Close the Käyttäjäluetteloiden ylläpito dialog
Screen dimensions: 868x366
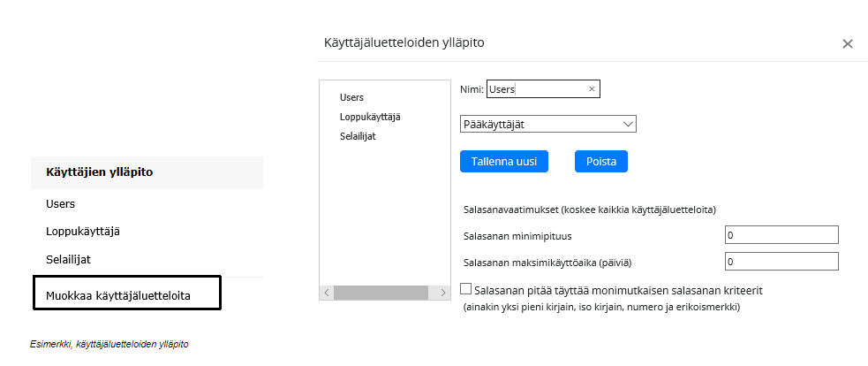[x=847, y=43]
